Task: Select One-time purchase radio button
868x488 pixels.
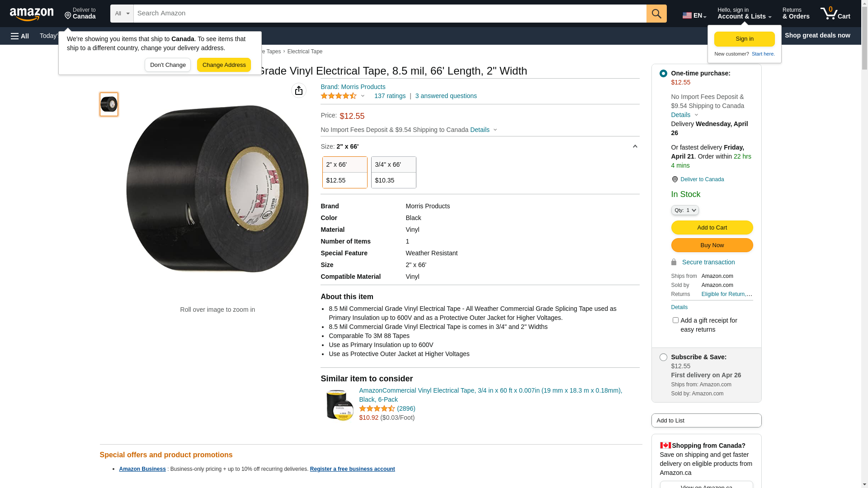Action: pos(663,73)
